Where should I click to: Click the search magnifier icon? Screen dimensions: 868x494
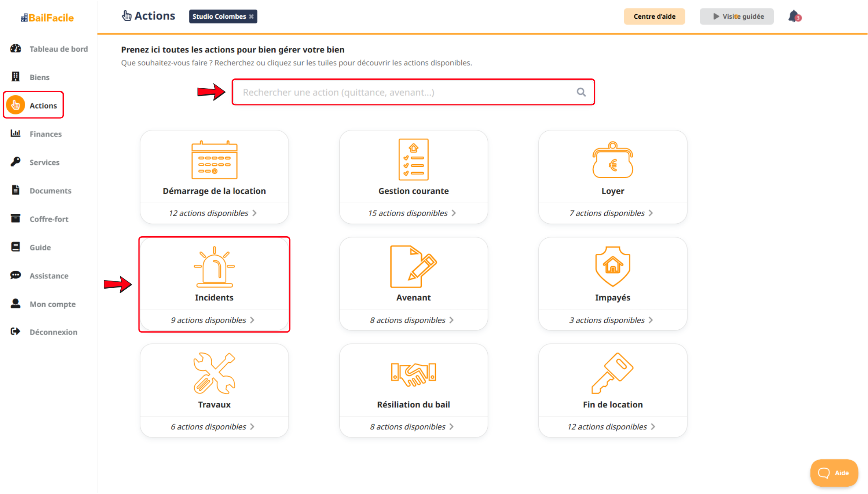click(x=581, y=92)
